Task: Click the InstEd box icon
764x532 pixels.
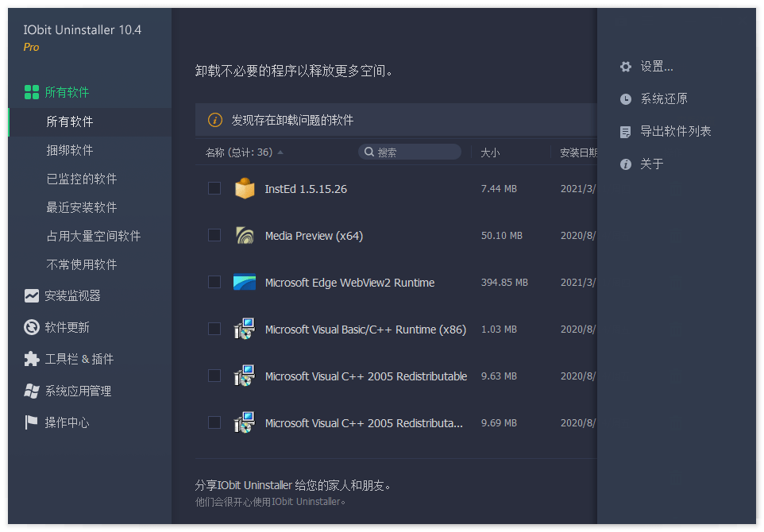Action: pyautogui.click(x=245, y=188)
